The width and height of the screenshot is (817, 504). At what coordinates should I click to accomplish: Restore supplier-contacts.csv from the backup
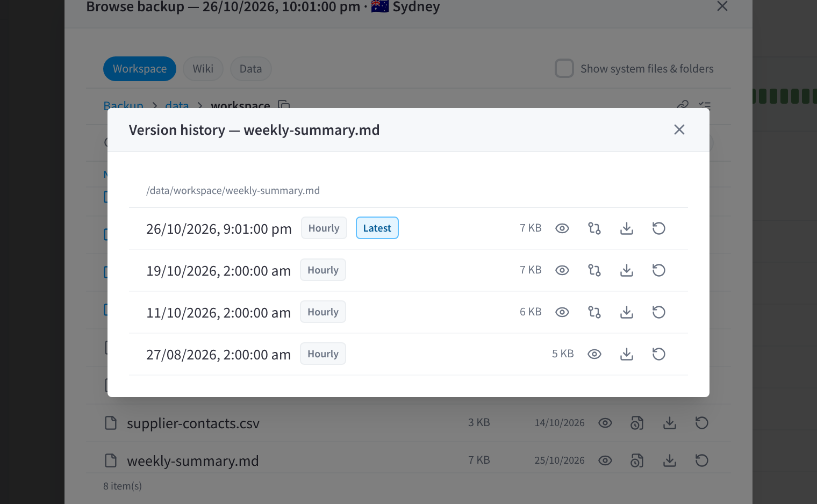coord(702,423)
